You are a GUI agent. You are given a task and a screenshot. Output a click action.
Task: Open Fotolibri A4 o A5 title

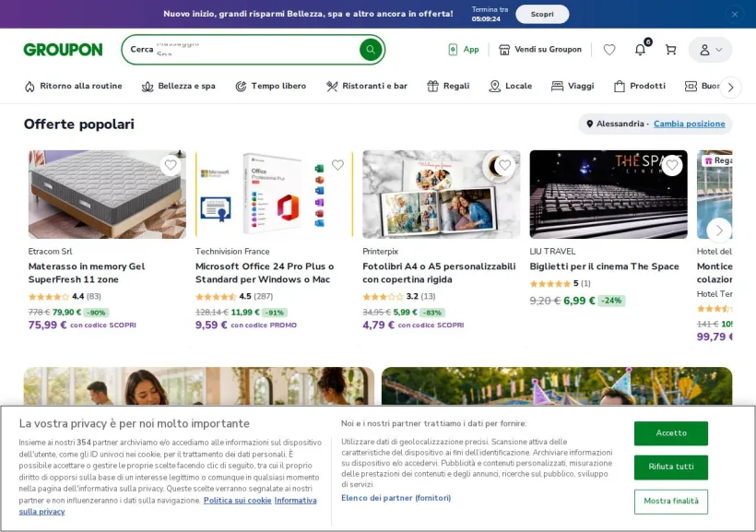tap(439, 273)
